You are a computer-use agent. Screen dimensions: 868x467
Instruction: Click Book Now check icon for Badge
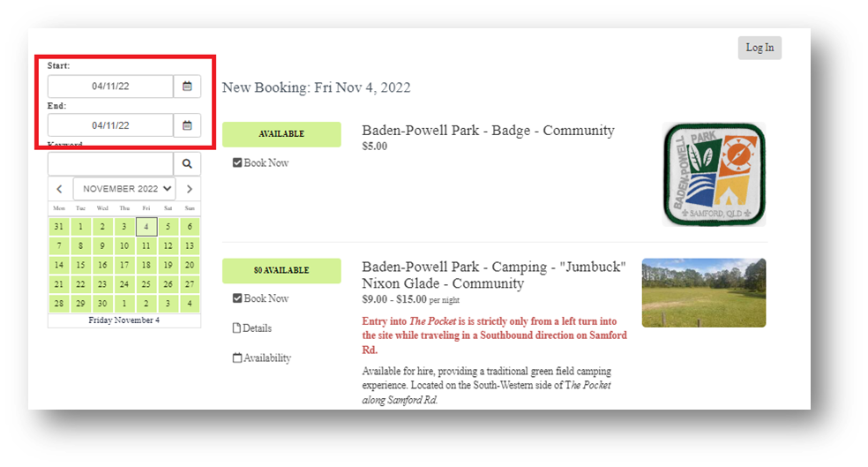tap(237, 163)
